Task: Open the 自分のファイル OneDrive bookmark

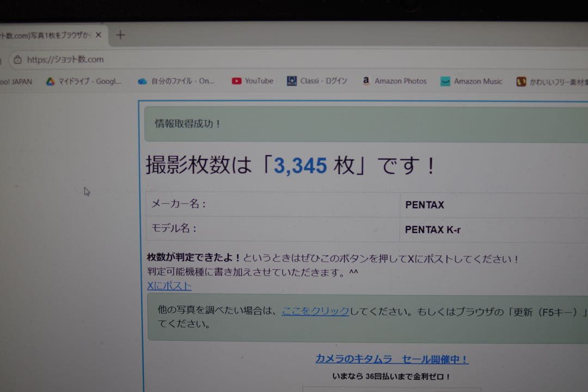Action: click(176, 81)
